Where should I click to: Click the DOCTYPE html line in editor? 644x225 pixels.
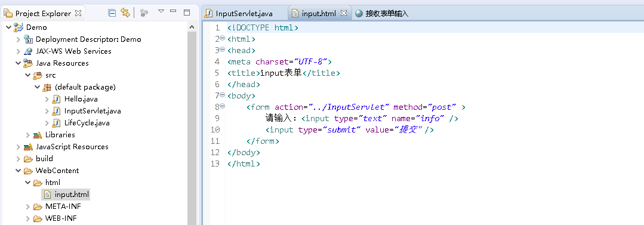263,27
